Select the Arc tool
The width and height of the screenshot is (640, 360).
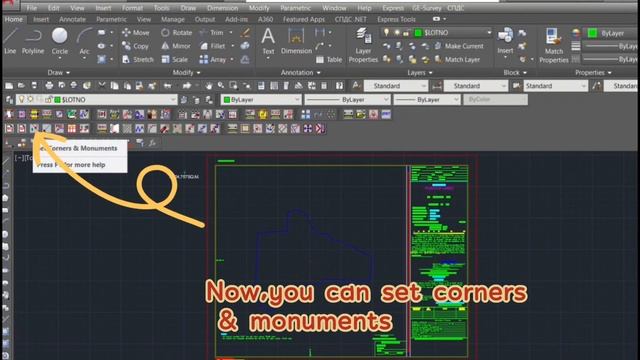(84, 41)
